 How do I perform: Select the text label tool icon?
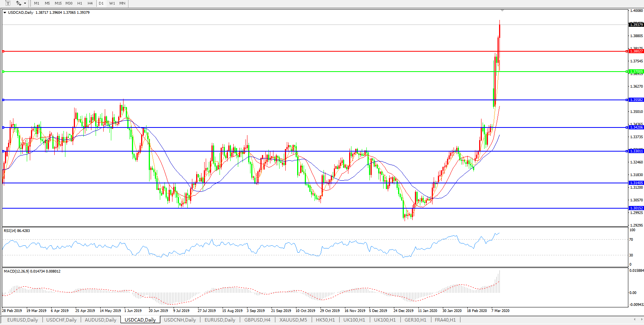pyautogui.click(x=8, y=3)
